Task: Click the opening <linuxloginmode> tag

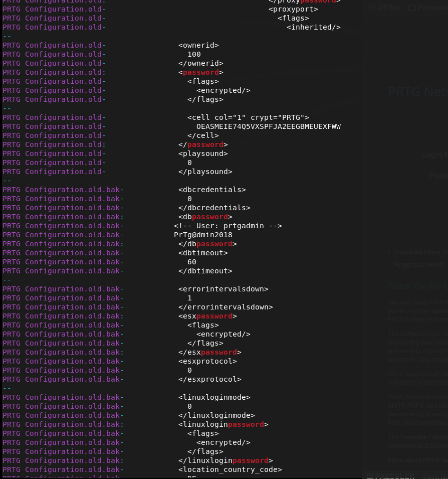Action: (x=214, y=397)
